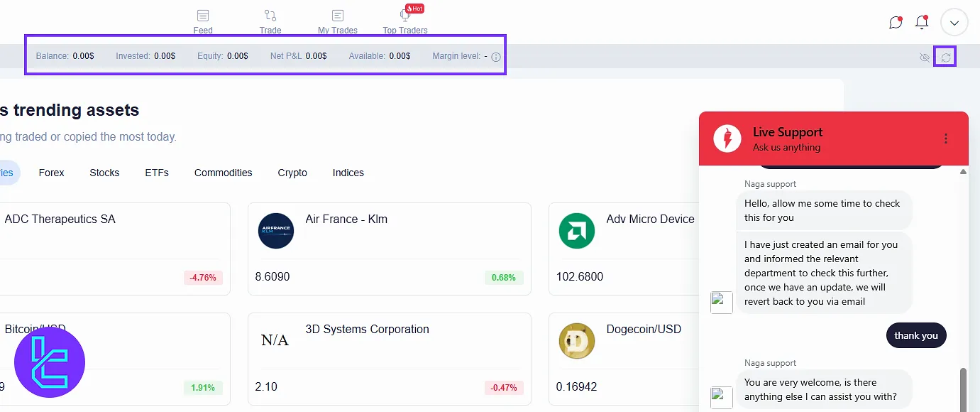Image resolution: width=980 pixels, height=412 pixels.
Task: Open the Trade navigation icon
Action: coord(270,16)
